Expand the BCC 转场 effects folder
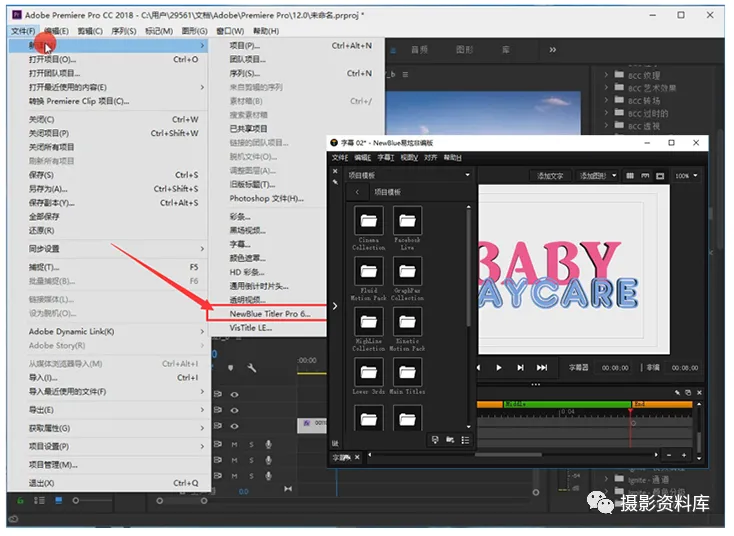The width and height of the screenshot is (734, 536). pyautogui.click(x=606, y=100)
